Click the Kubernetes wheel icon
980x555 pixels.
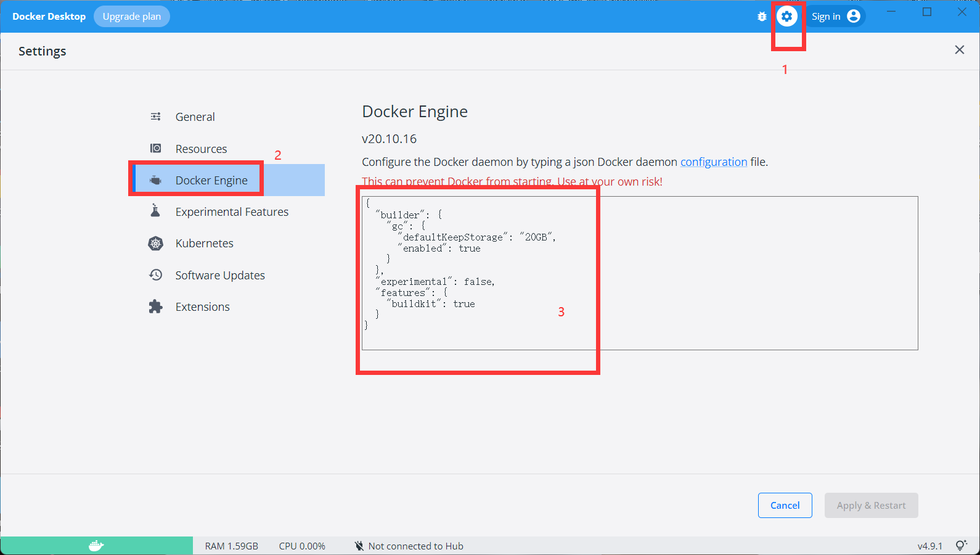(156, 244)
